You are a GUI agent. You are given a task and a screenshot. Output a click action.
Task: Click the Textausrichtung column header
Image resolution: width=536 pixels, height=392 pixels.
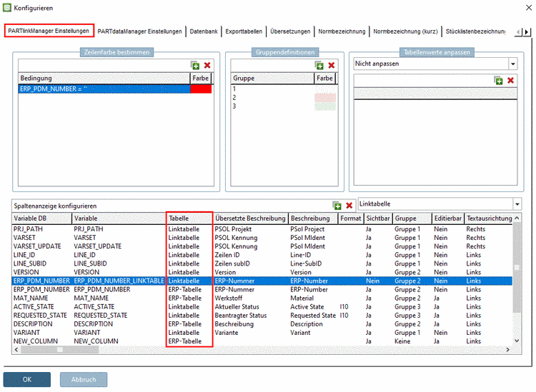489,218
